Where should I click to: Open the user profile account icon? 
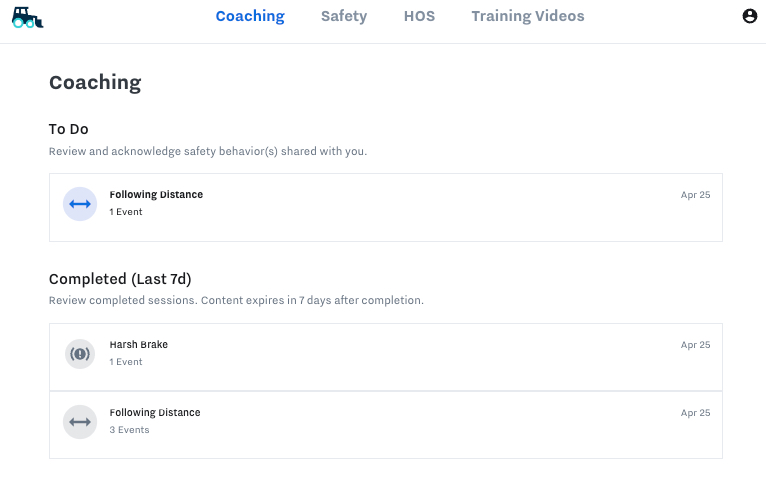pos(750,16)
